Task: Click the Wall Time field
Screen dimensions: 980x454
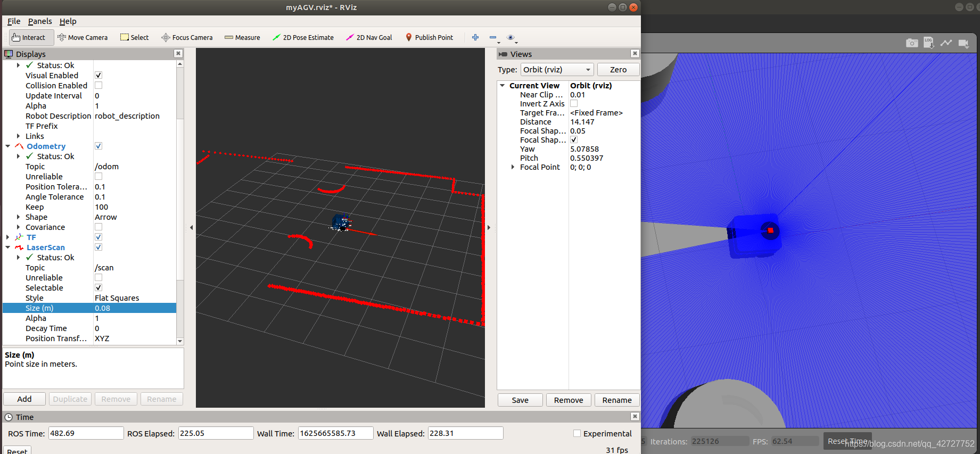Action: pos(335,433)
